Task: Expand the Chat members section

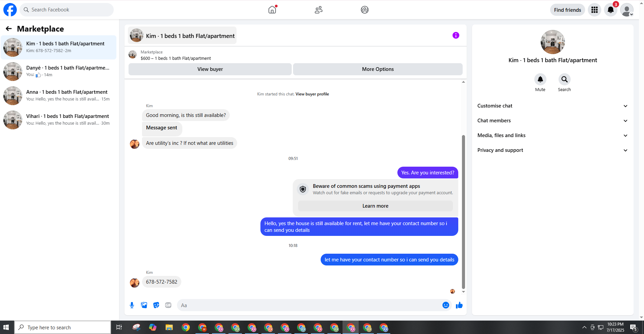Action: [x=552, y=121]
